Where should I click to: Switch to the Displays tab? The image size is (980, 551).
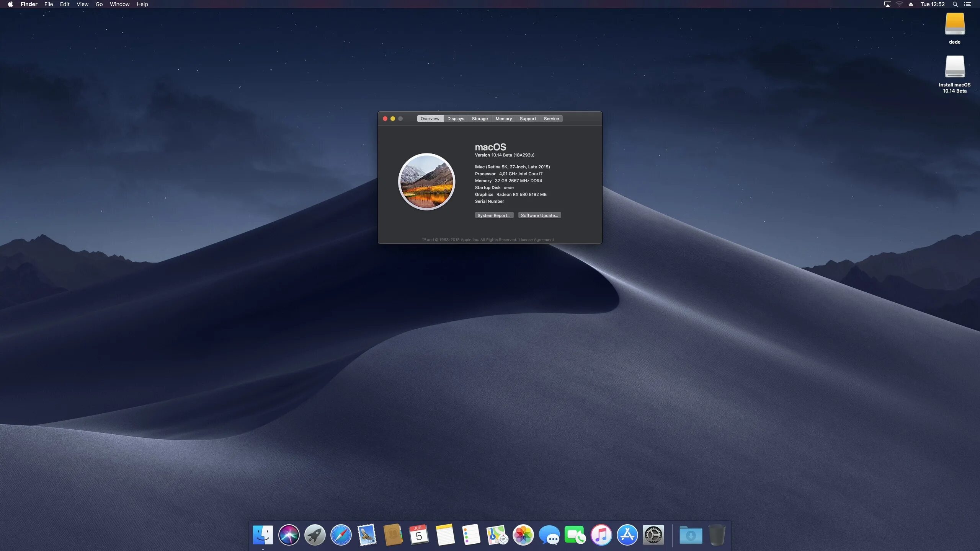click(456, 119)
